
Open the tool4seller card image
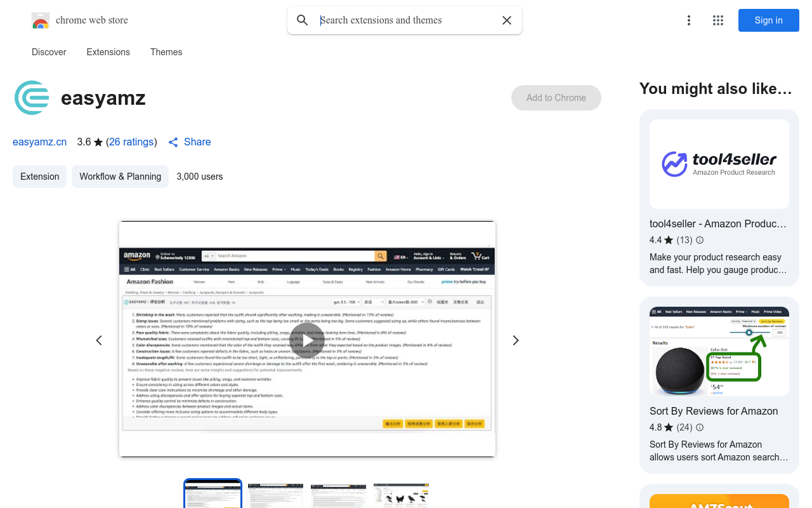(x=719, y=164)
